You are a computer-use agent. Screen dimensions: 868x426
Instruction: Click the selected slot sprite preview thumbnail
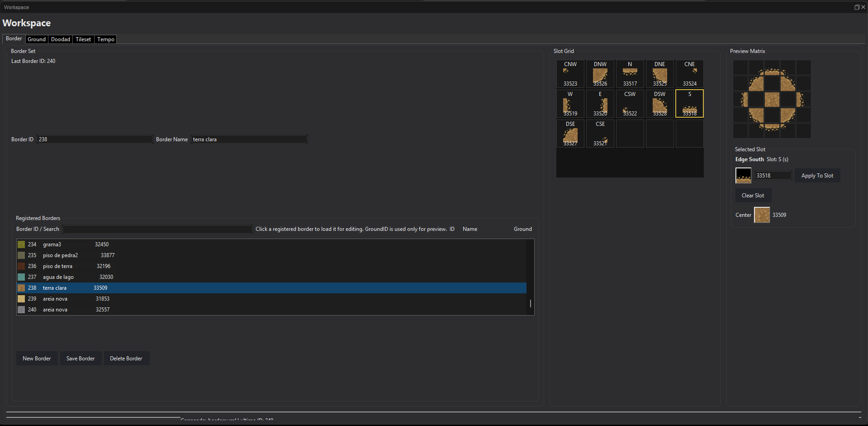pos(743,176)
